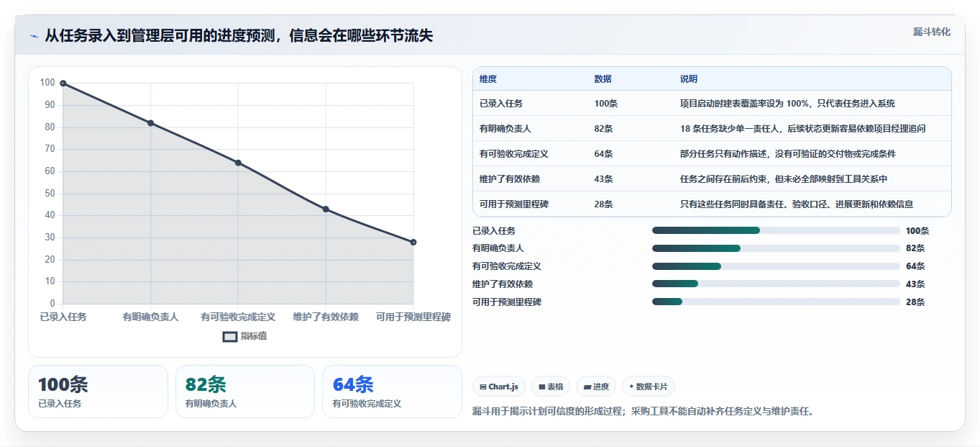Click the x-axis label 已录入任务
Image resolution: width=980 pixels, height=447 pixels.
click(x=63, y=317)
